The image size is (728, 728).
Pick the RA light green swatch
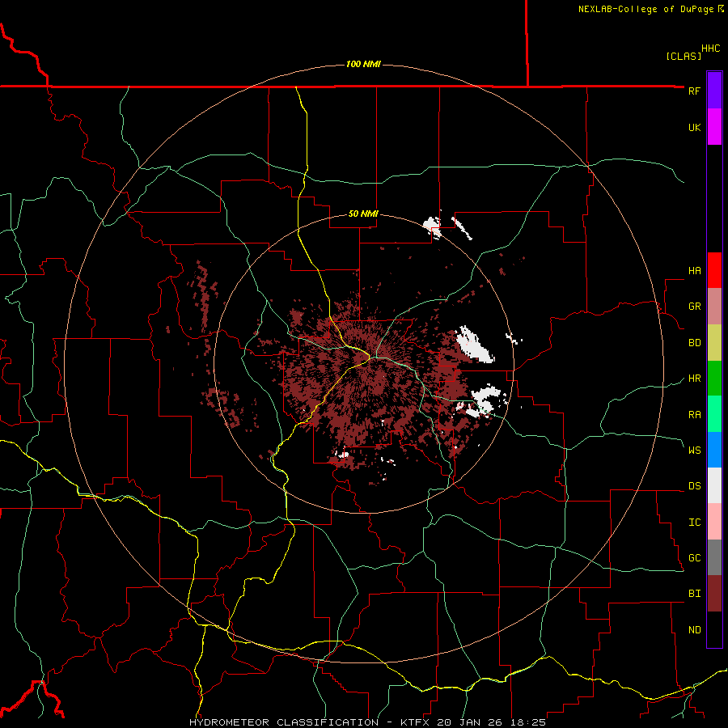[714, 414]
